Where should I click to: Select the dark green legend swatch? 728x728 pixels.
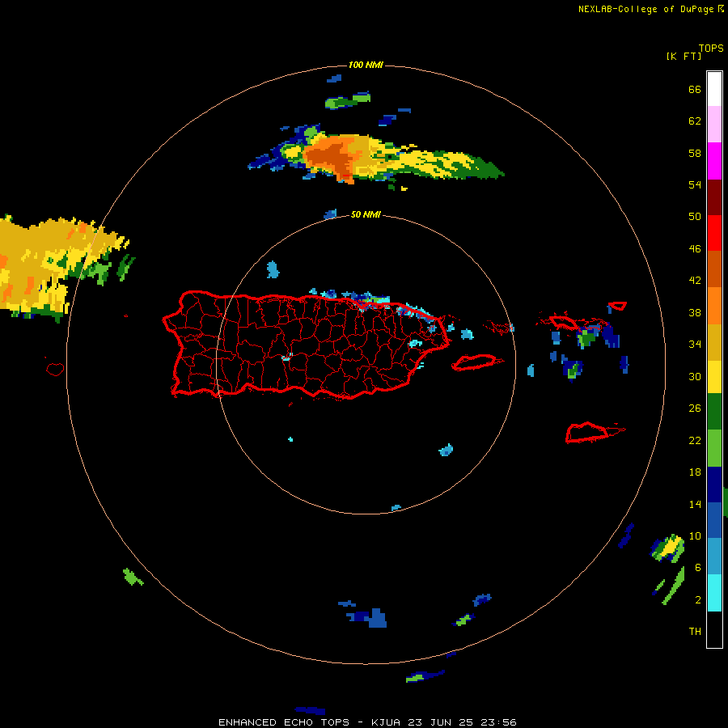coord(714,412)
